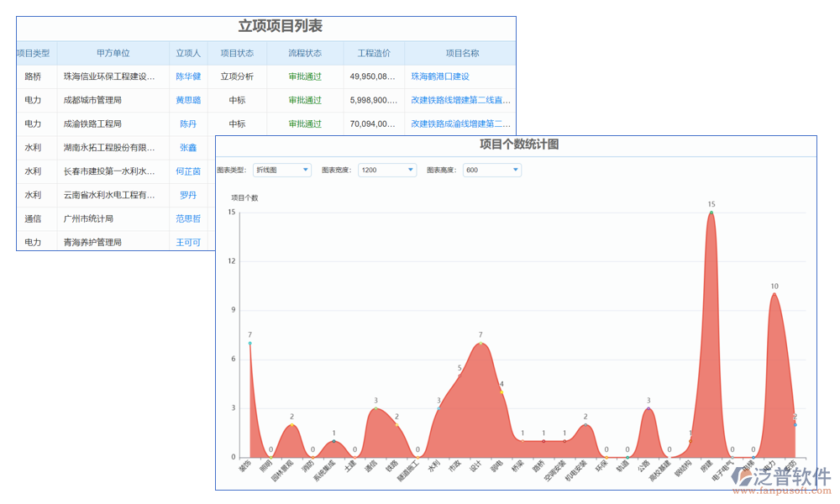Open the 范思哲 applicant link
The height and width of the screenshot is (504, 840).
click(x=188, y=218)
